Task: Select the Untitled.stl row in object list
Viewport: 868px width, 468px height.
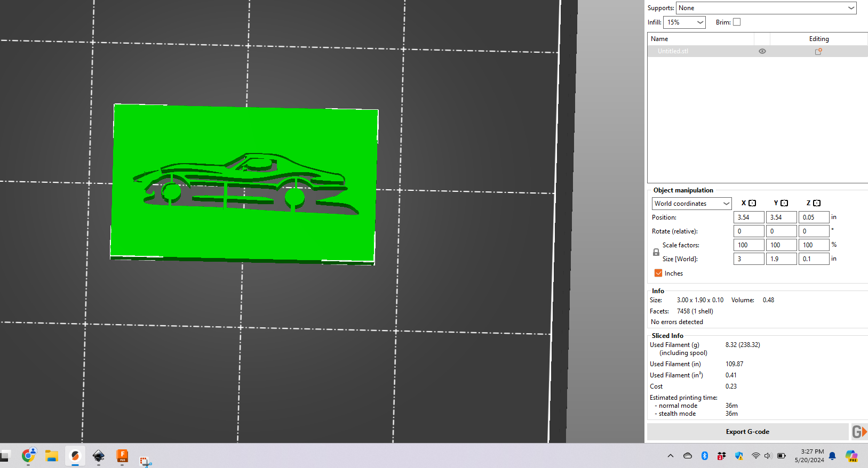Action: (758, 51)
